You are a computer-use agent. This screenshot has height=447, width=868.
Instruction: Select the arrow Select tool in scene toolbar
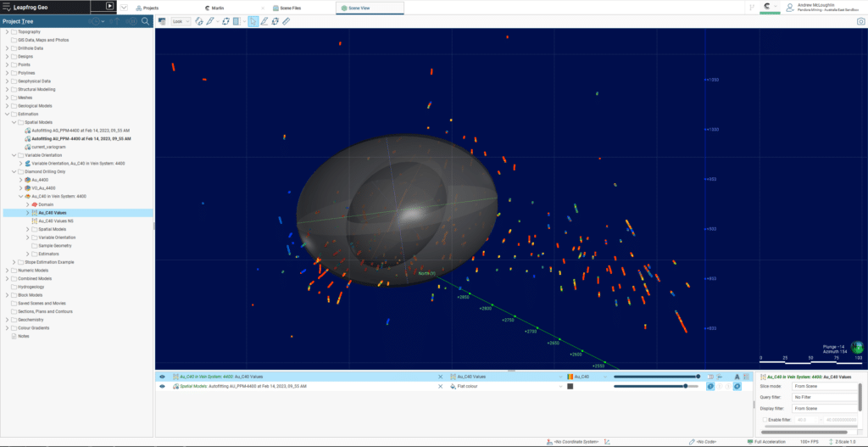pyautogui.click(x=253, y=21)
